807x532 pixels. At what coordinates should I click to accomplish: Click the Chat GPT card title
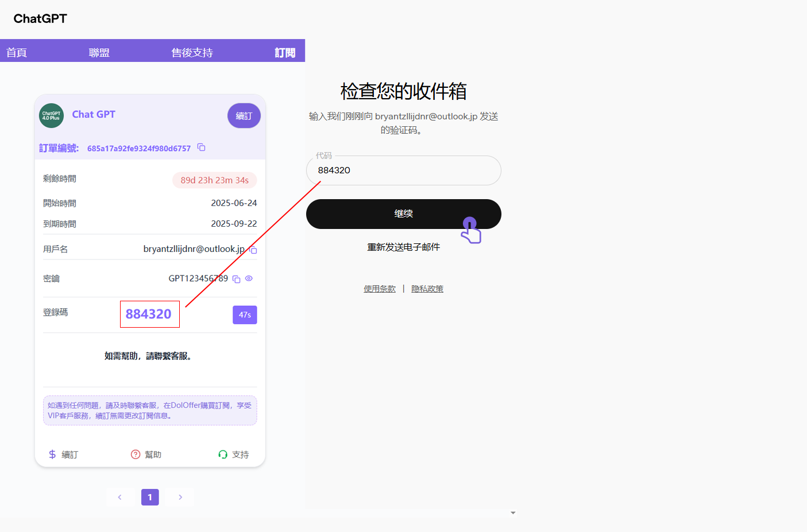point(94,114)
